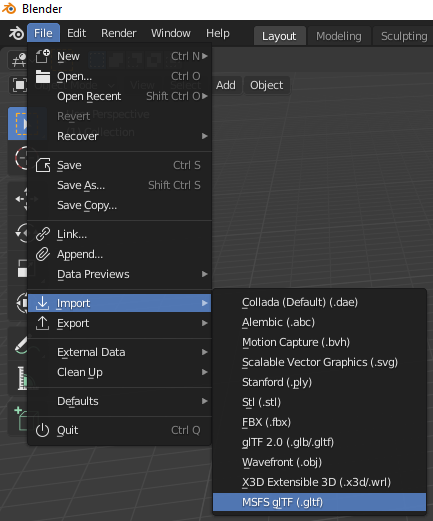Click the Quit power icon
Image resolution: width=433 pixels, height=521 pixels.
[x=42, y=430]
